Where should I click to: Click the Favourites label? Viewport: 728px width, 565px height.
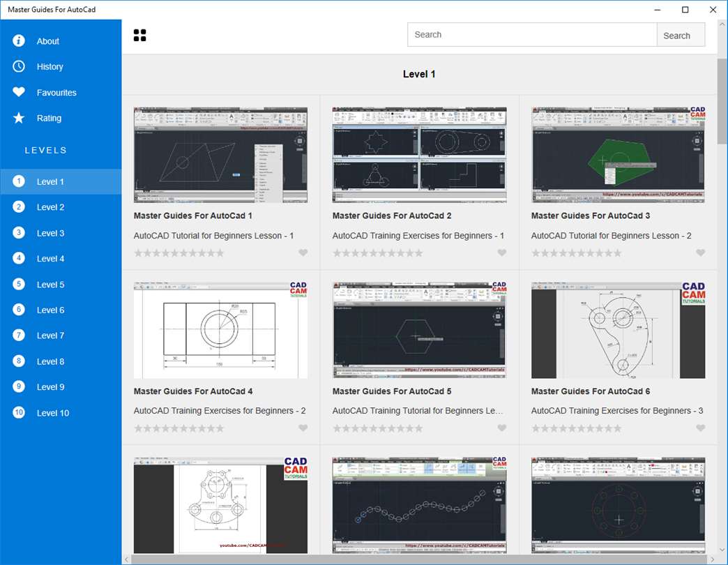coord(56,93)
